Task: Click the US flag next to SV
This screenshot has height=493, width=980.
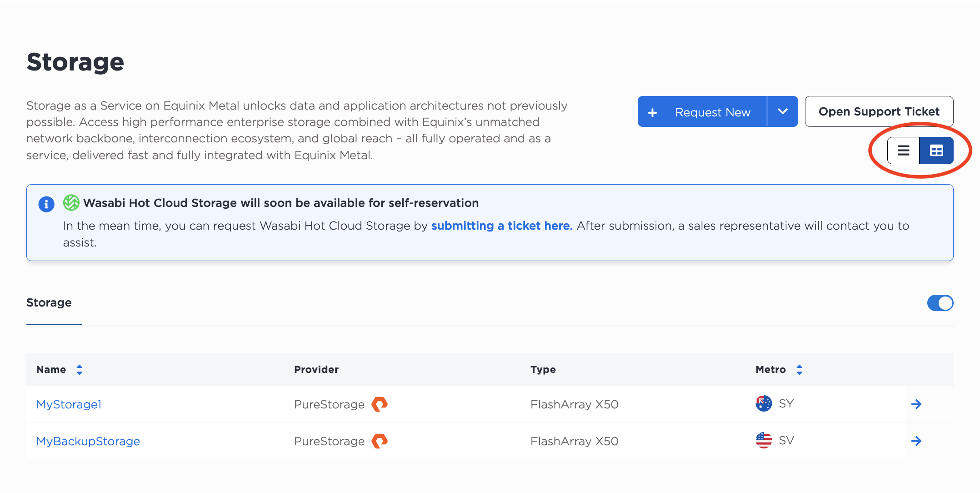Action: point(764,440)
